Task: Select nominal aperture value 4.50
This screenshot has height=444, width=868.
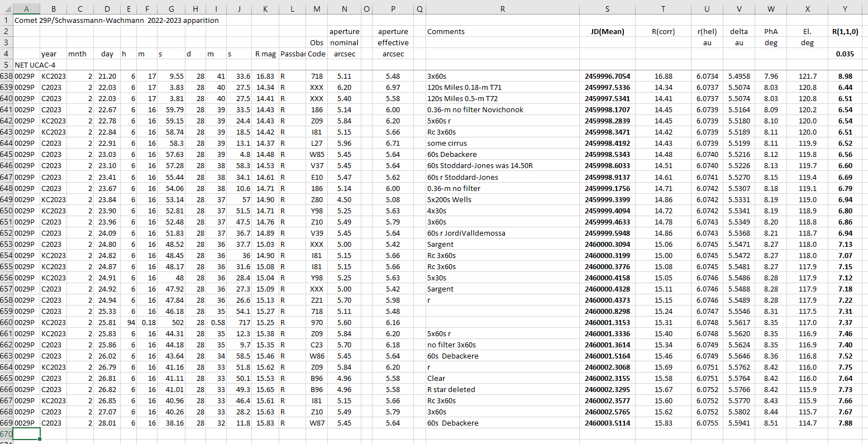Action: pyautogui.click(x=344, y=199)
